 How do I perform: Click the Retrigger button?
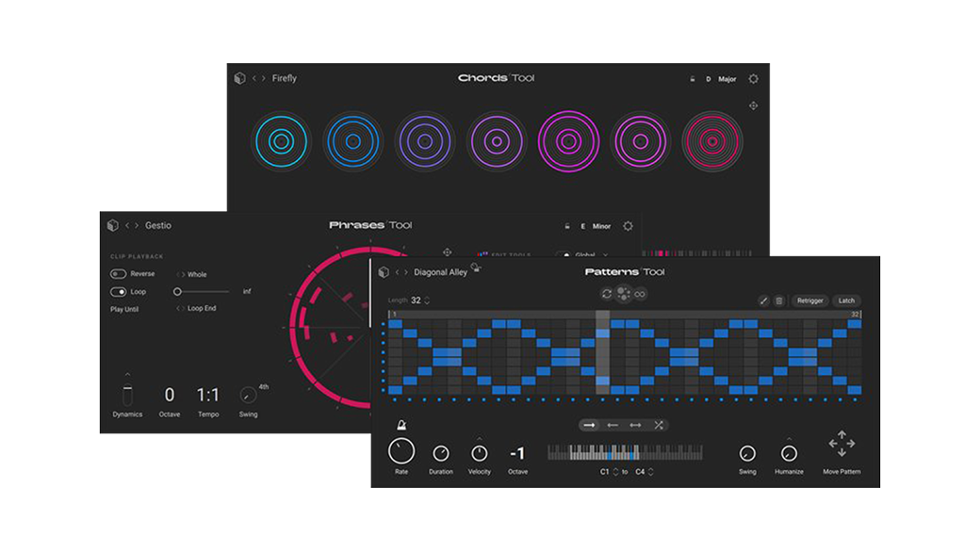pos(810,301)
